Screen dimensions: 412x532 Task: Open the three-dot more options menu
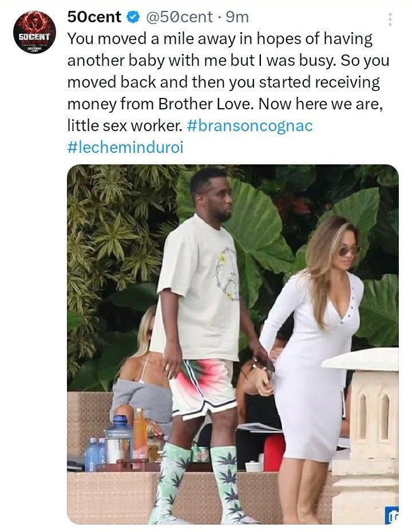(x=390, y=19)
